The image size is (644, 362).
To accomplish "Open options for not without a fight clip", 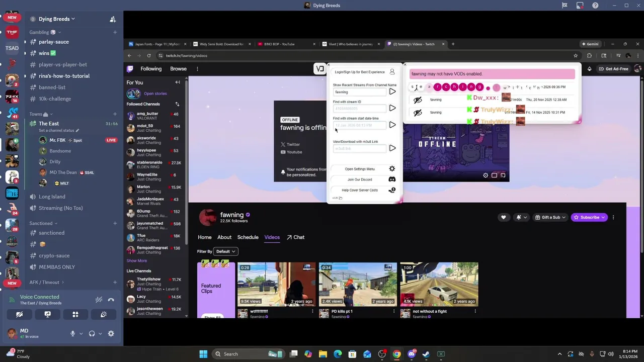I will point(475,311).
